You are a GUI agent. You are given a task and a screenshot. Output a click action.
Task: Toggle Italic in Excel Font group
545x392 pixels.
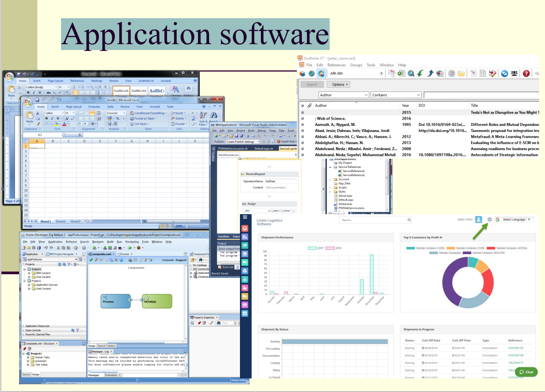[x=52, y=118]
